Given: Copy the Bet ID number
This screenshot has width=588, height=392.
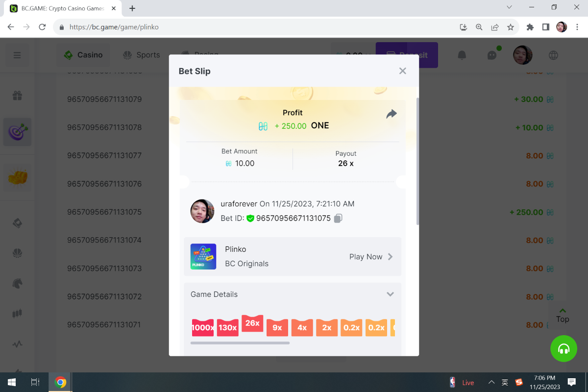Looking at the screenshot, I should pos(338,219).
